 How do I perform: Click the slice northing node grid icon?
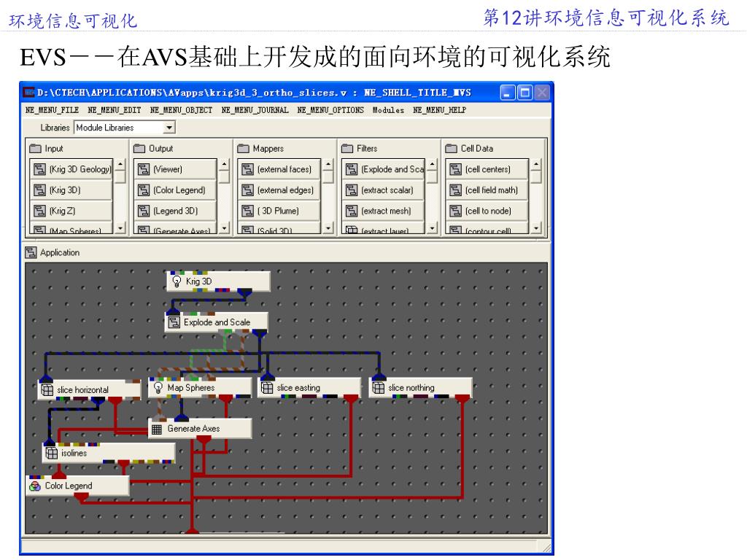[379, 388]
